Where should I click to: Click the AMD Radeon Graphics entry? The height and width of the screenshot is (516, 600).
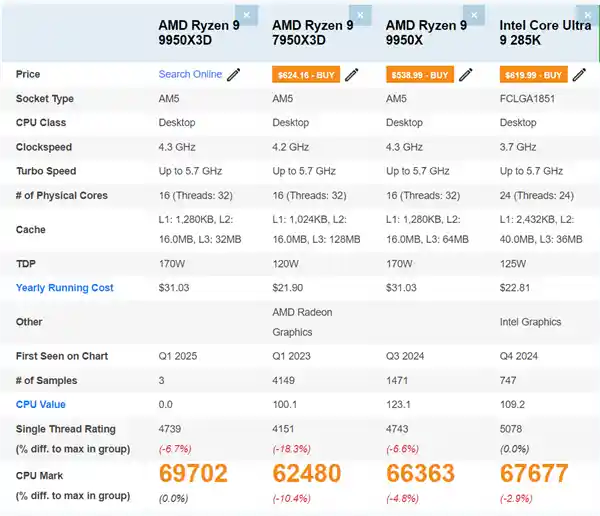point(302,322)
